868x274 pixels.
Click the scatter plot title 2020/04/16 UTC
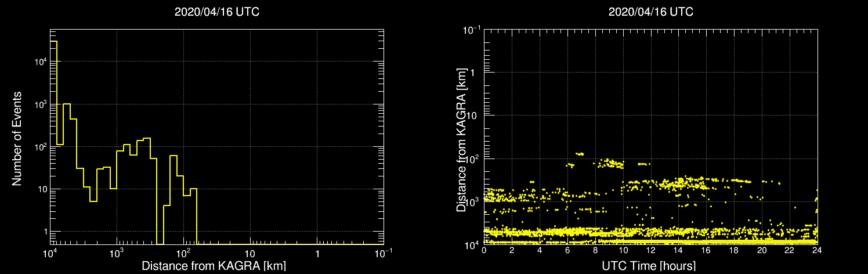[x=650, y=12]
